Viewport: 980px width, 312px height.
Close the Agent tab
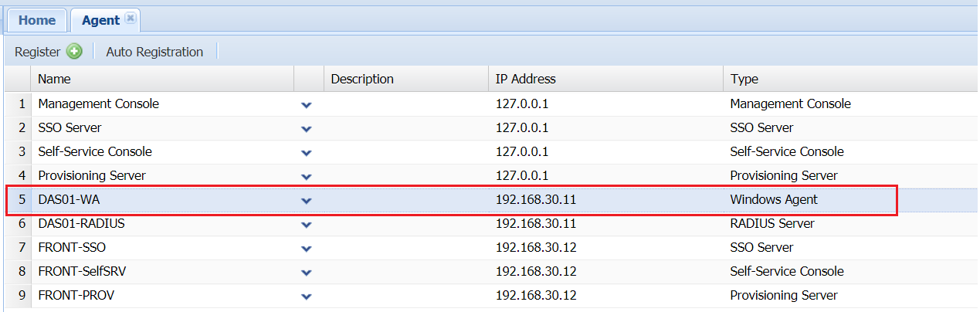(130, 19)
